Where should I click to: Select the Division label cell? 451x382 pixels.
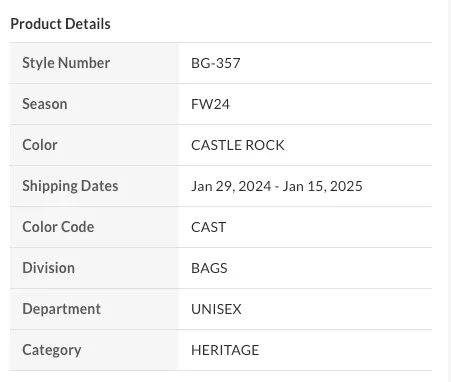[94, 268]
